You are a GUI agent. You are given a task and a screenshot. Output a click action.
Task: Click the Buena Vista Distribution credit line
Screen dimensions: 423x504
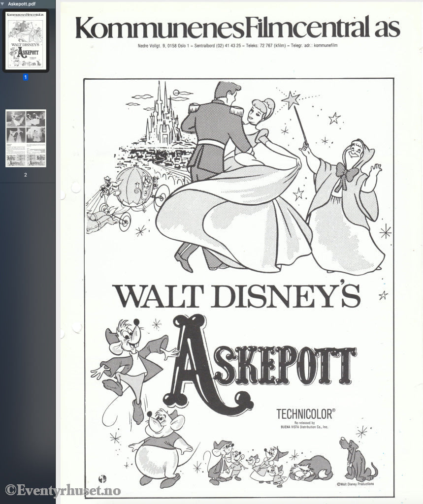click(x=305, y=426)
